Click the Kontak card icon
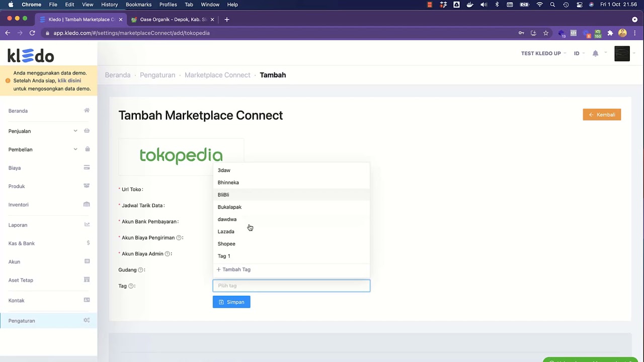Screen dimensions: 644x362 pyautogui.click(x=87, y=300)
